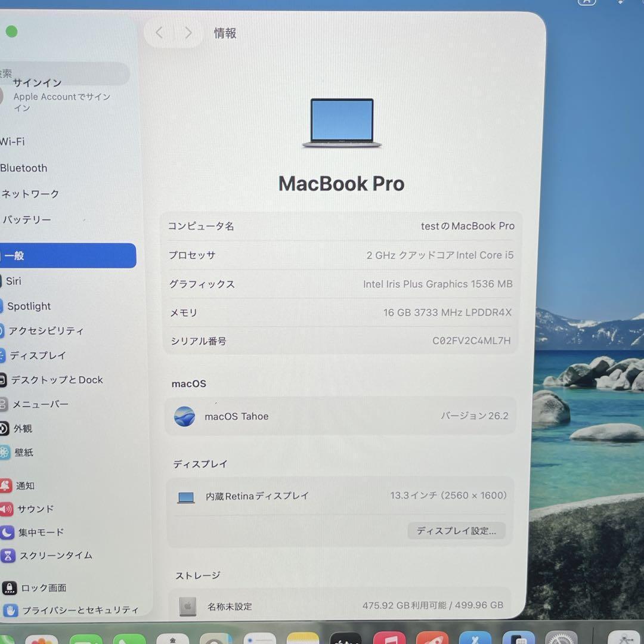This screenshot has height=644, width=644.
Task: Click the forward navigation chevron
Action: tap(188, 32)
